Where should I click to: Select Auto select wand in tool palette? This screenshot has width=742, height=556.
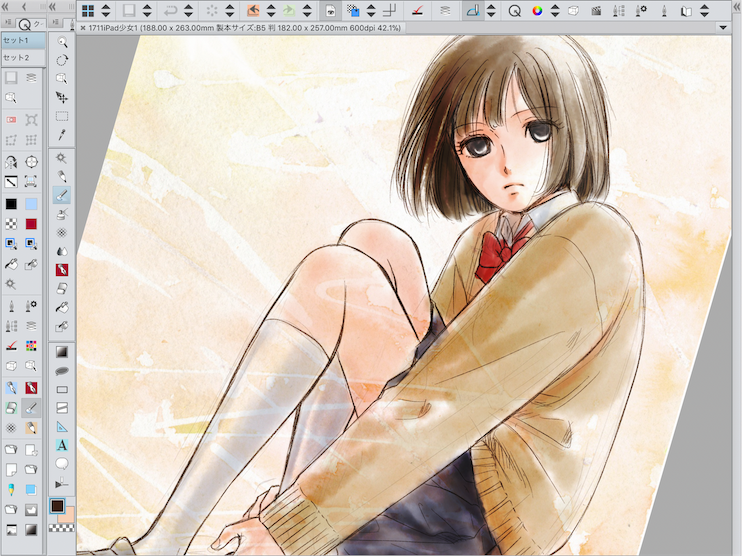(62, 158)
